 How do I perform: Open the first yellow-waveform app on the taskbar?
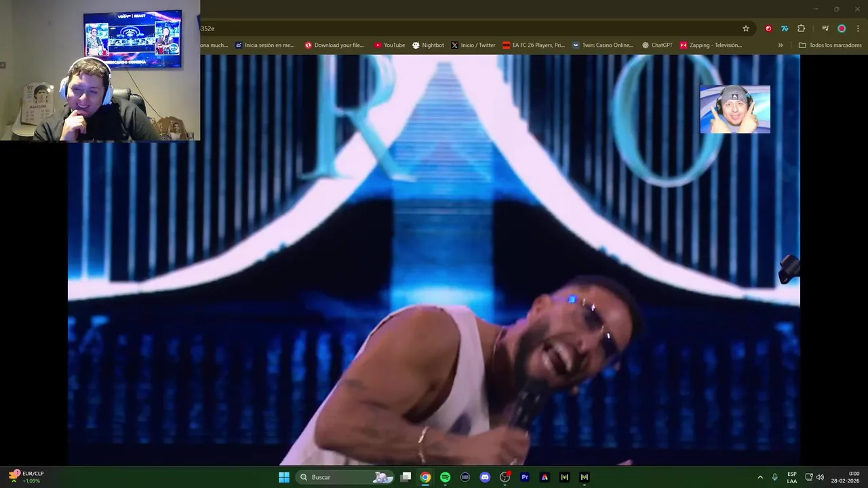[x=564, y=477]
